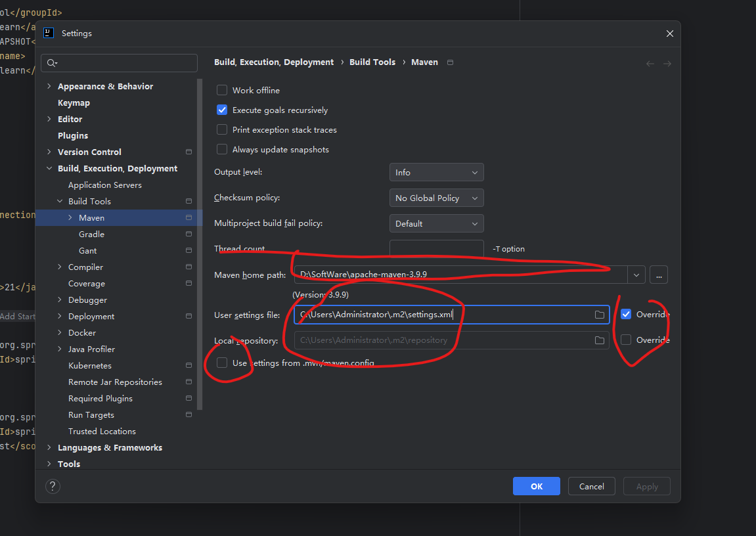
Task: Enable Always update snapshots
Action: [222, 149]
